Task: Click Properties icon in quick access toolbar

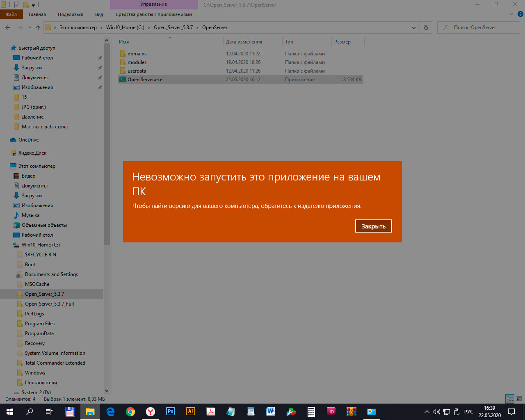Action: pos(17,5)
